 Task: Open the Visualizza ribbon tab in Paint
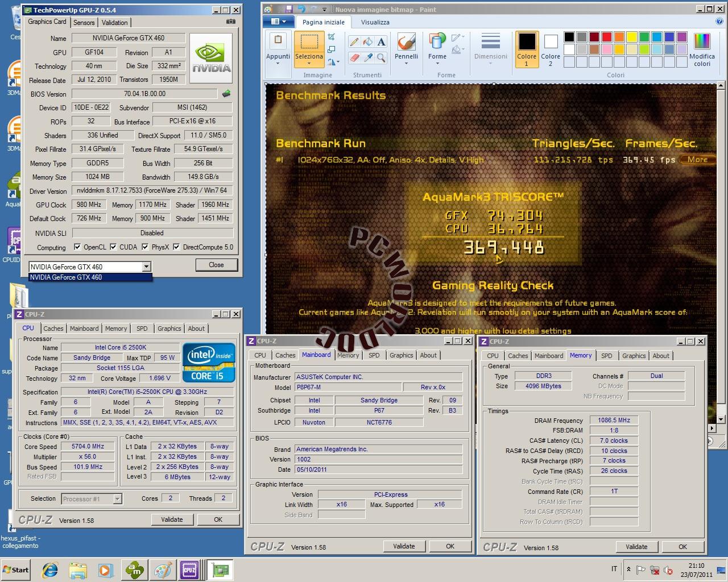coord(375,22)
